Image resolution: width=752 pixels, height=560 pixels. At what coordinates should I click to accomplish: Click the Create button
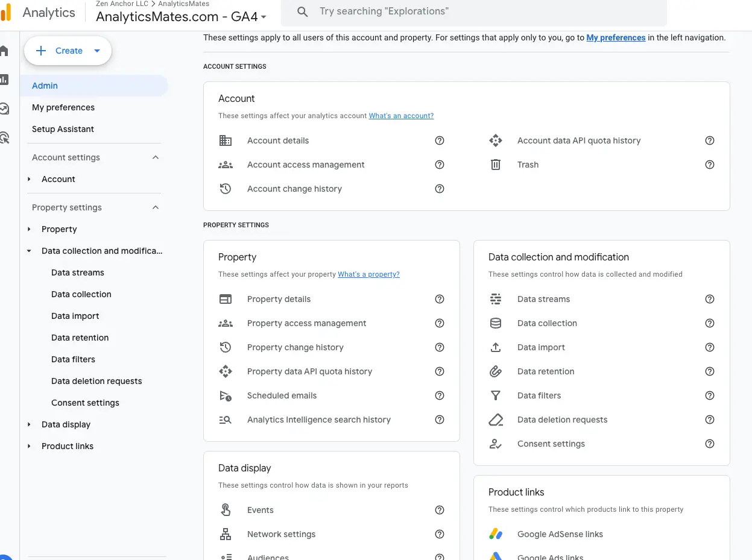click(x=67, y=51)
